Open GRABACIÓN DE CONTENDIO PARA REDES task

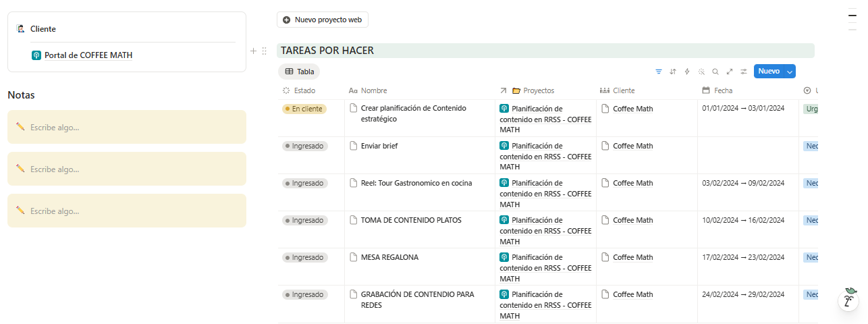418,300
